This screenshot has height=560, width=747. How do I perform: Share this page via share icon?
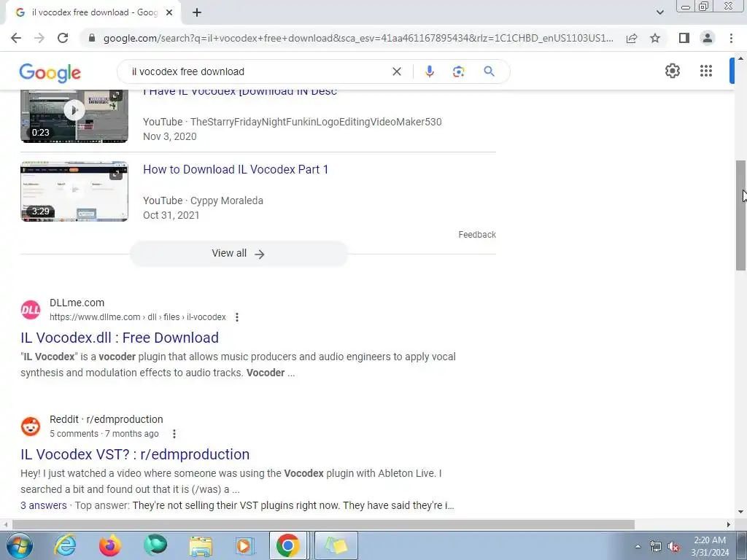(x=632, y=38)
